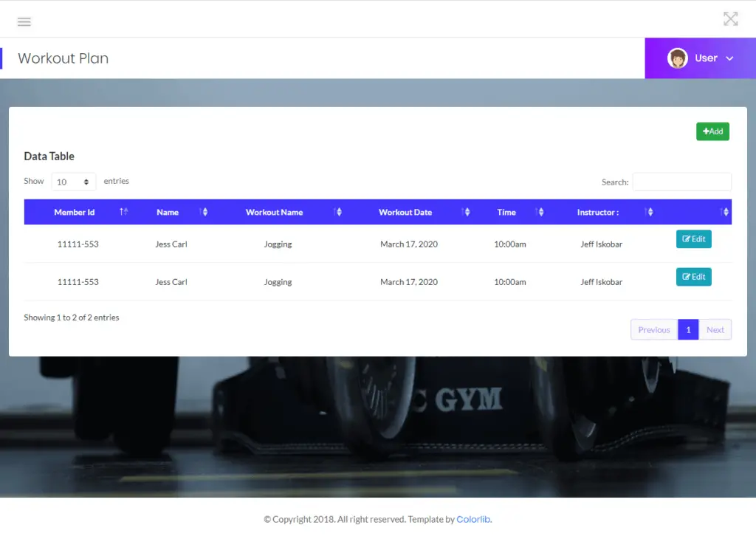Click the Edit icon on the second Jogging row
This screenshot has height=539, width=756.
coord(687,277)
